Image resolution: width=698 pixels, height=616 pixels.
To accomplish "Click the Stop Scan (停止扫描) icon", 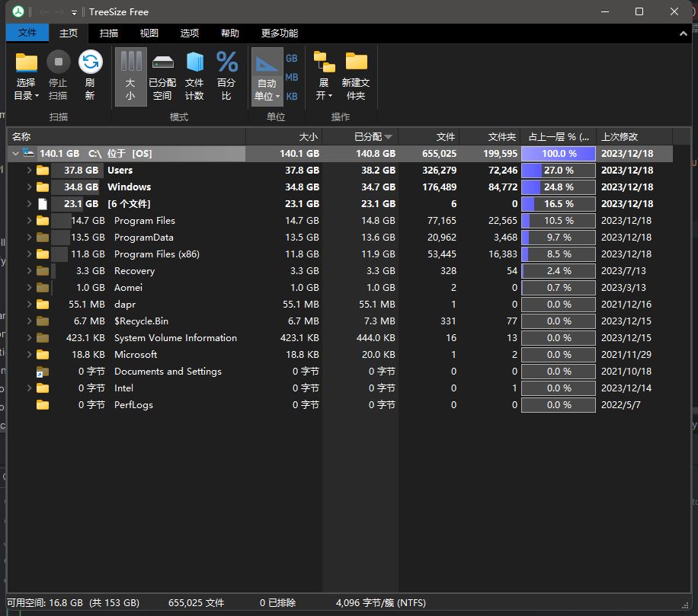I will pos(59,62).
